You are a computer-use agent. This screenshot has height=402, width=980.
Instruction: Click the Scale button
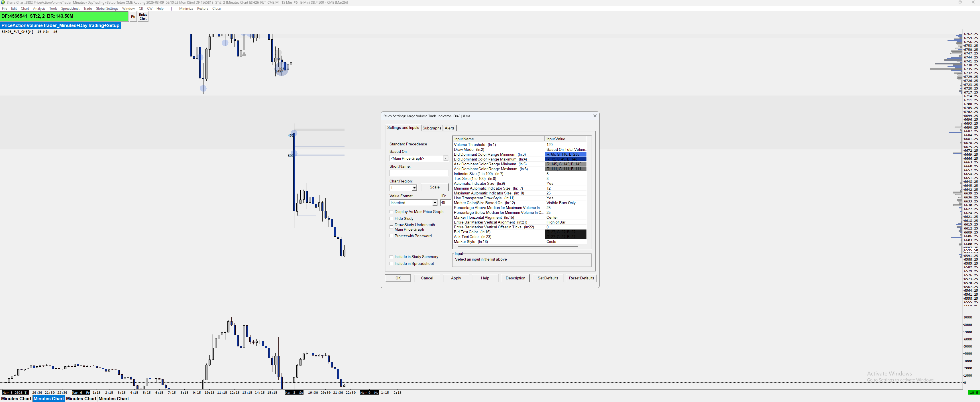tap(435, 187)
